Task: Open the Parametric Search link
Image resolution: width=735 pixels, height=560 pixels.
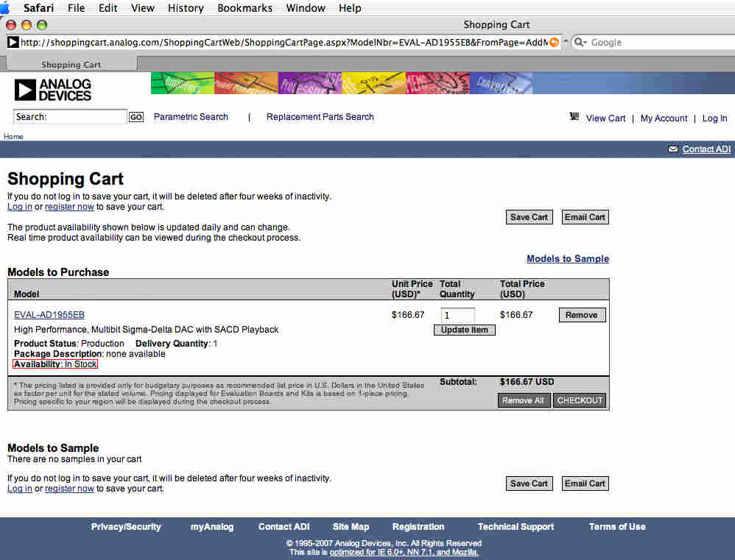Action: coord(191,116)
